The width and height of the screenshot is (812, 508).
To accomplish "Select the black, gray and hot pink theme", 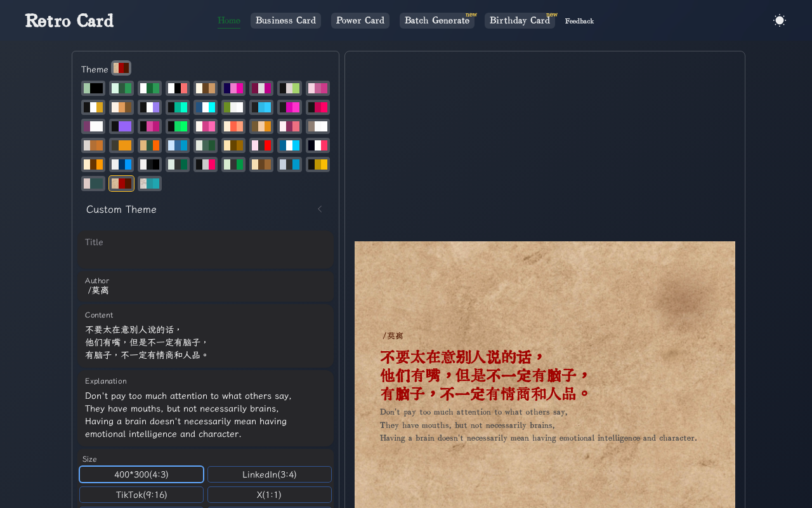I will [206, 164].
